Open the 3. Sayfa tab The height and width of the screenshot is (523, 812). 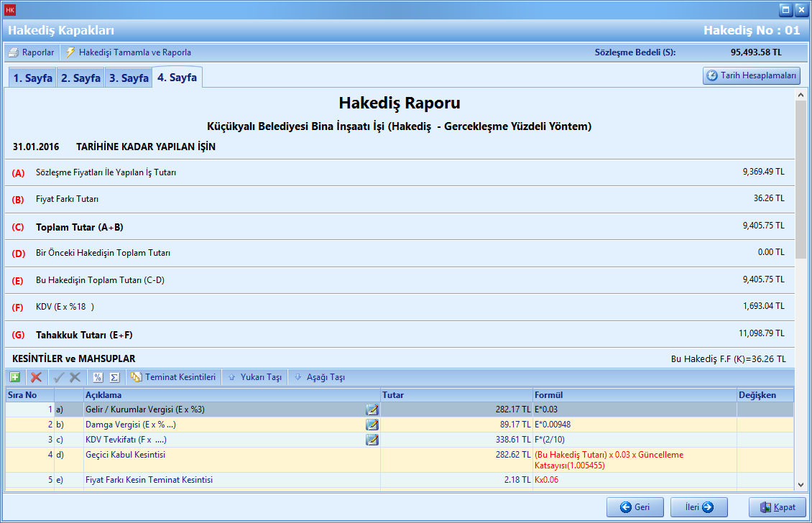tap(128, 77)
